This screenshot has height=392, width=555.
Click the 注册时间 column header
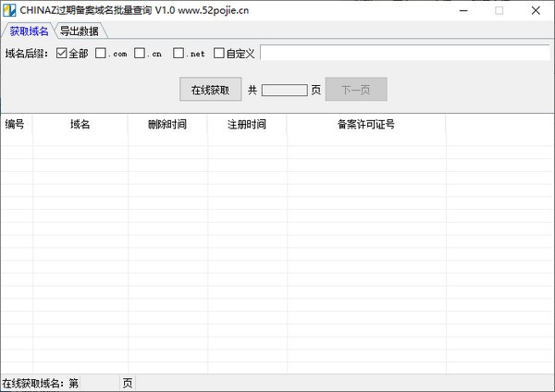pos(247,125)
